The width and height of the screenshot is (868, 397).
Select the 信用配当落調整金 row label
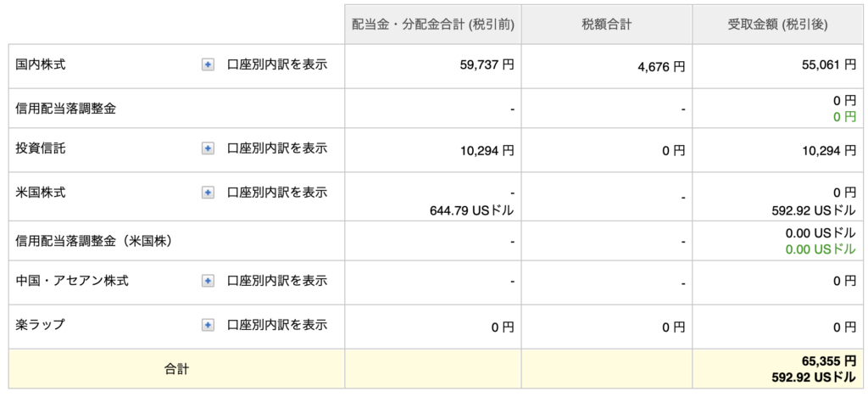click(x=66, y=109)
